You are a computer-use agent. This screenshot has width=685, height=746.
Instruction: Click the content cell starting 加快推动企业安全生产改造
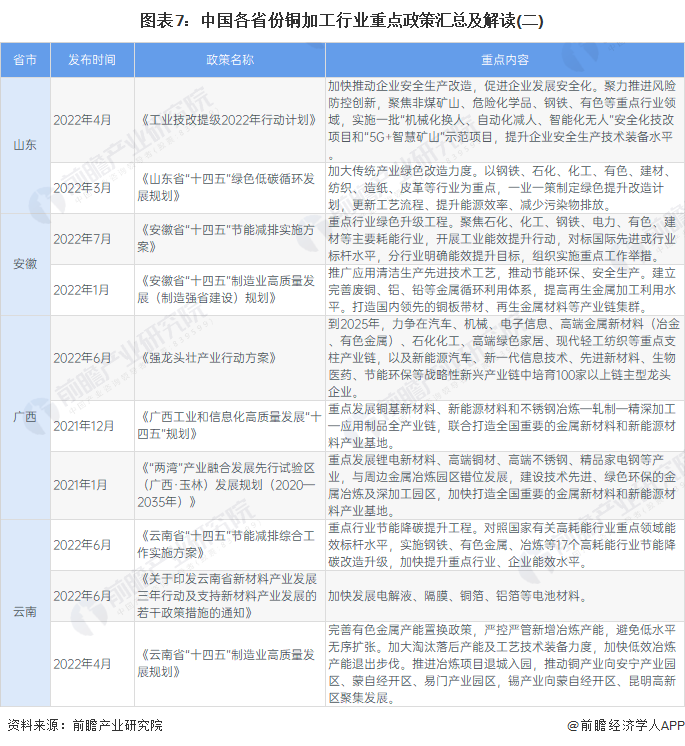[x=505, y=120]
